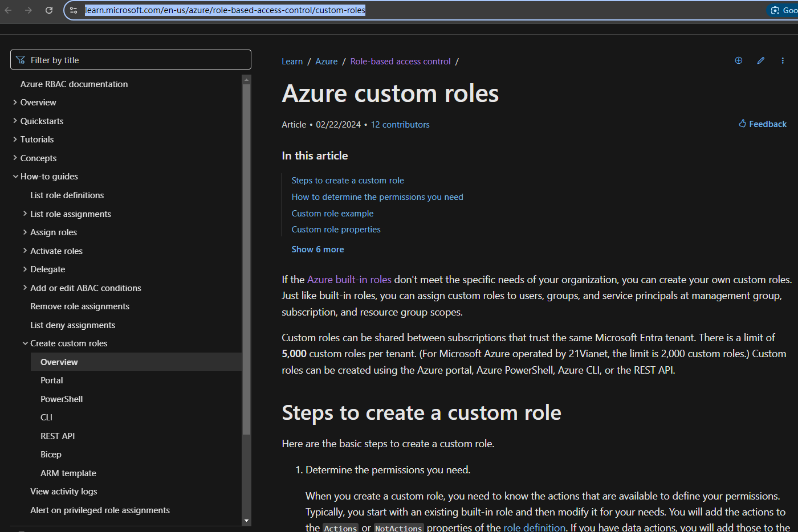The image size is (798, 532).
Task: Expand Add or edit ABAC conditions
Action: pyautogui.click(x=25, y=288)
